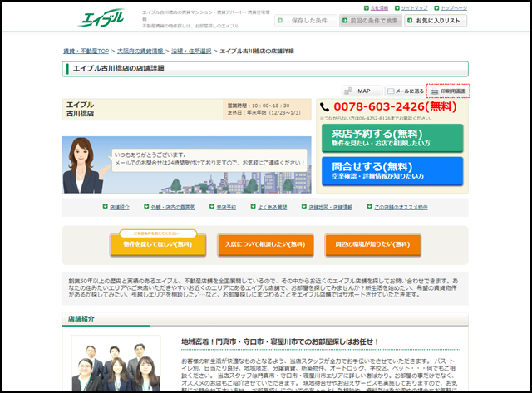Click 物件を探してほしい(無料) yellow button
532x393 pixels.
coord(157,244)
